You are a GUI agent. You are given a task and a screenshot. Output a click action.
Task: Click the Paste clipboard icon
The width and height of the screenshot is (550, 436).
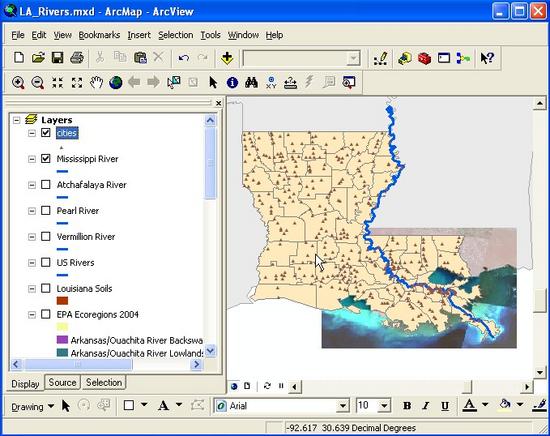click(140, 58)
